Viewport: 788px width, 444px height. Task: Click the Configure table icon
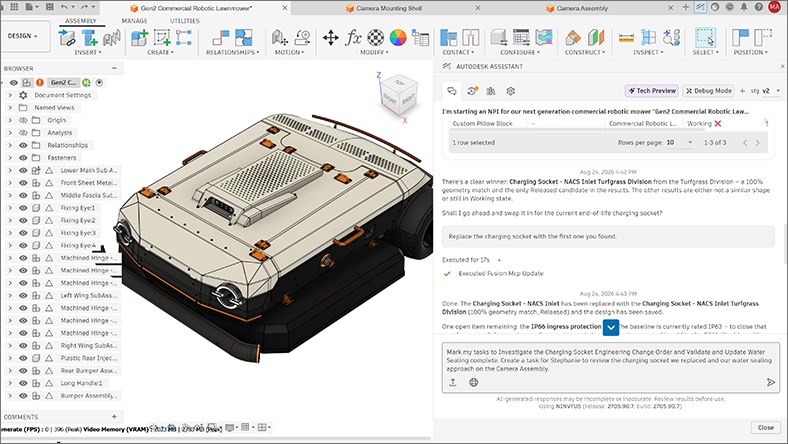[521, 38]
